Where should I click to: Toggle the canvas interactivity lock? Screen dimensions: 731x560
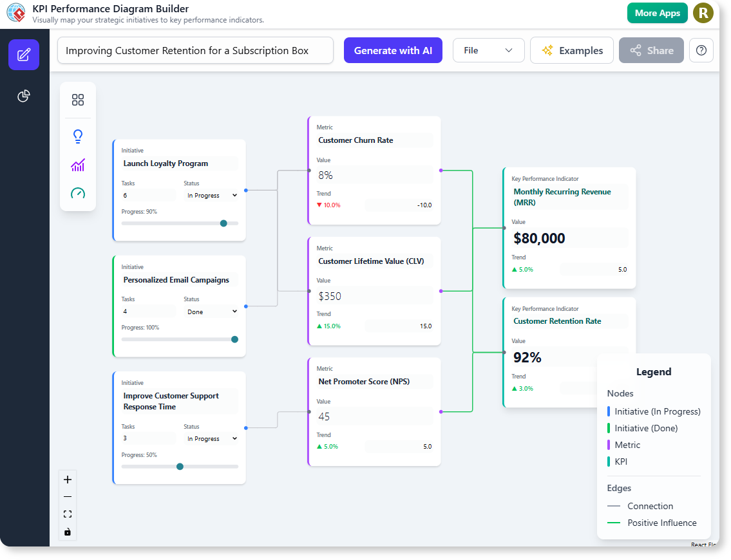coord(68,532)
